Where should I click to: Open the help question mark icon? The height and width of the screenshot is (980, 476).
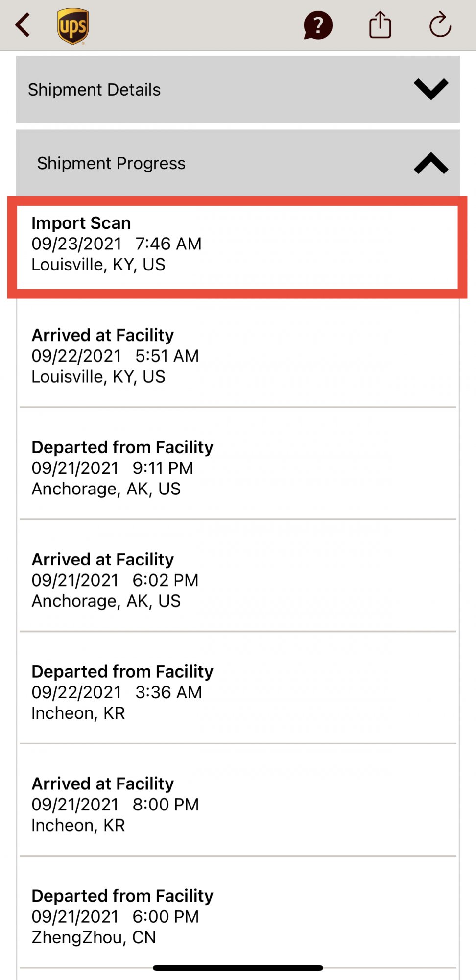pyautogui.click(x=318, y=25)
